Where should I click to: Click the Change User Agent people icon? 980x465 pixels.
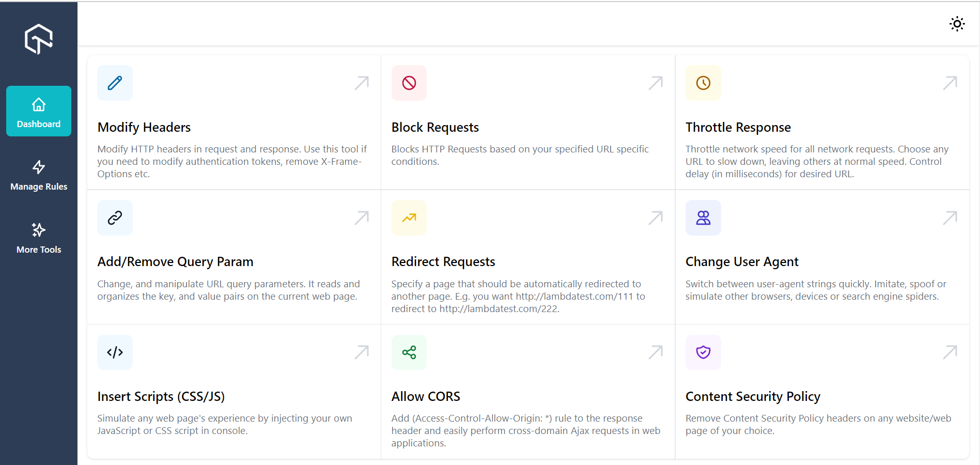tap(703, 218)
